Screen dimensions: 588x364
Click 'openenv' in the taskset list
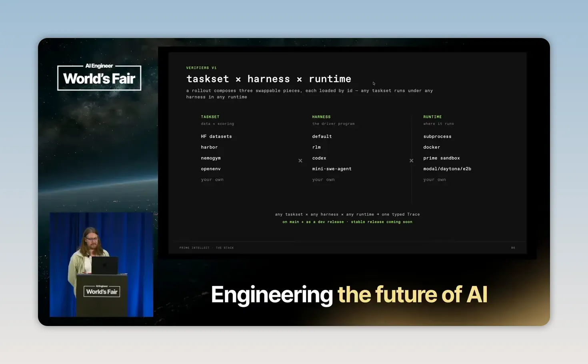click(211, 169)
